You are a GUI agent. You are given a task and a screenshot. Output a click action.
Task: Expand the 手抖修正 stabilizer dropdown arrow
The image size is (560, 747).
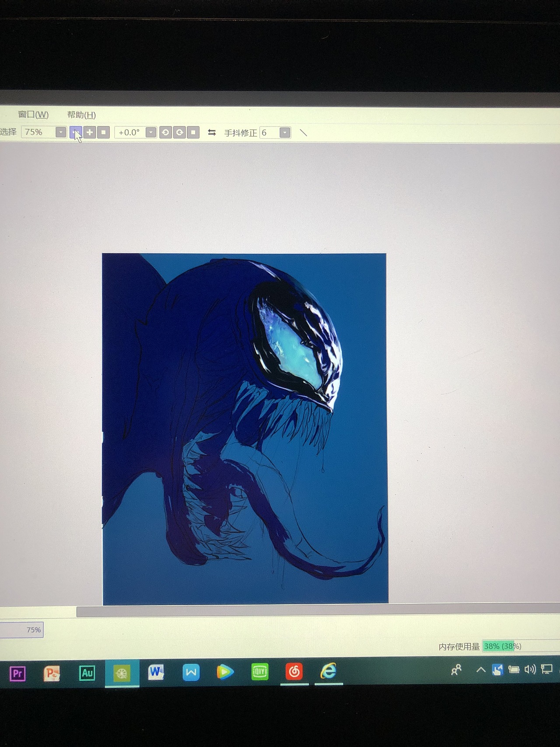tap(285, 133)
